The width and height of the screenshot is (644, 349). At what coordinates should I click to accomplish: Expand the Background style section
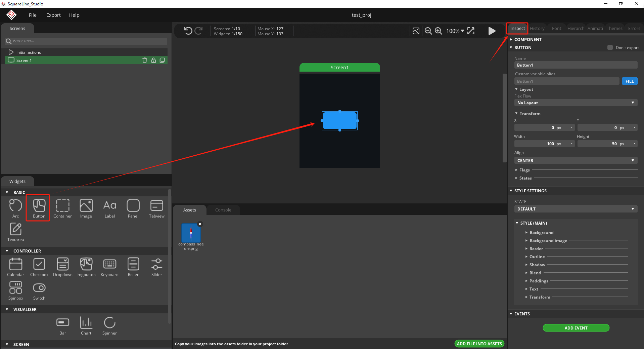pyautogui.click(x=541, y=233)
